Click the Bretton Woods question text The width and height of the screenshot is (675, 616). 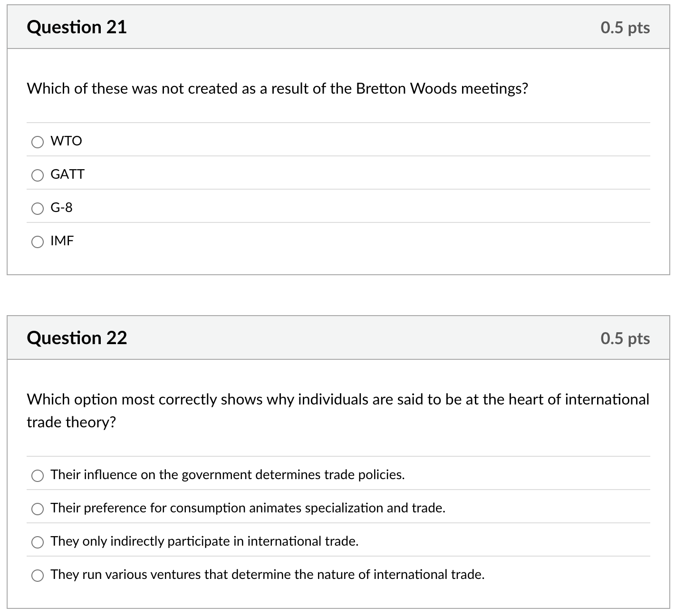tap(277, 88)
